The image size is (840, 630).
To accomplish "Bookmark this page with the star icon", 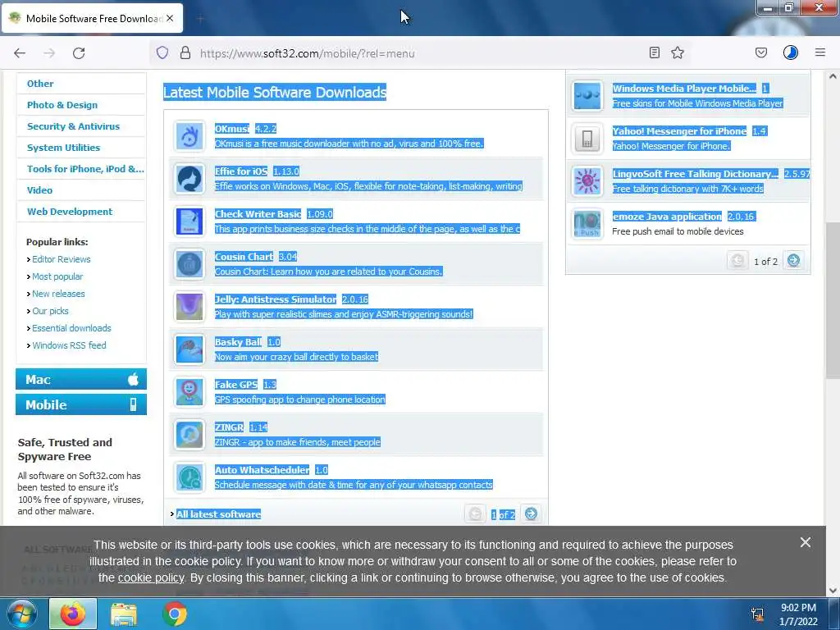I will 678,52.
